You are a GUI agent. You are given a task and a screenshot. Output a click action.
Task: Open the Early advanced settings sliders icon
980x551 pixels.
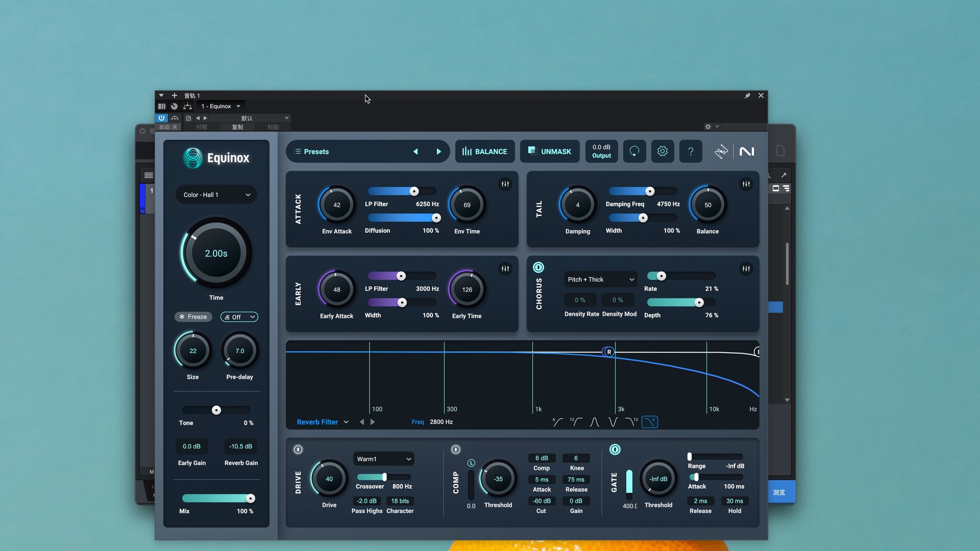[505, 269]
